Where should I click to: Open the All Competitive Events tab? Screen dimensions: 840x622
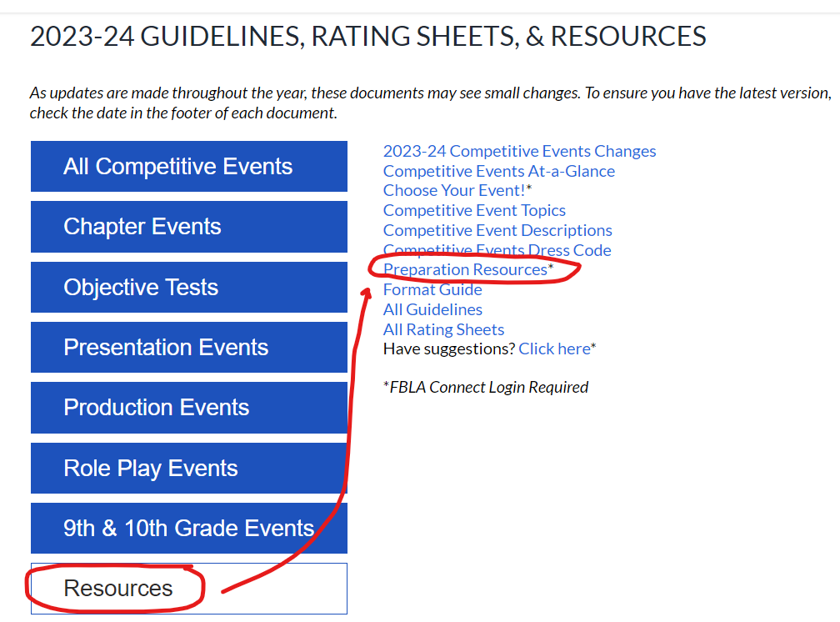point(188,167)
